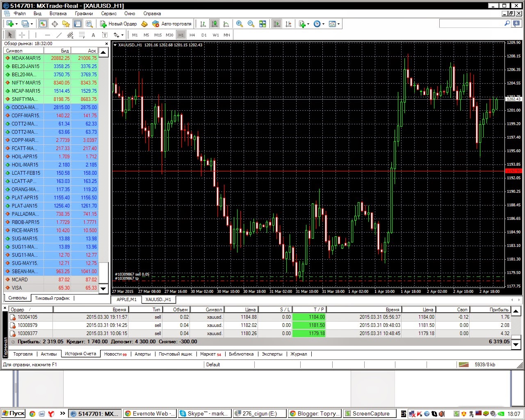
Task: Tile chart windows icon
Action: pos(262,24)
